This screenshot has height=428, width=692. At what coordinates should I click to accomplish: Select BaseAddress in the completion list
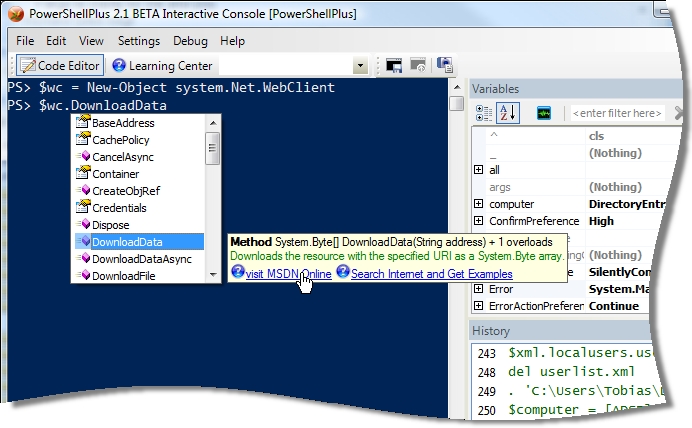[123, 123]
